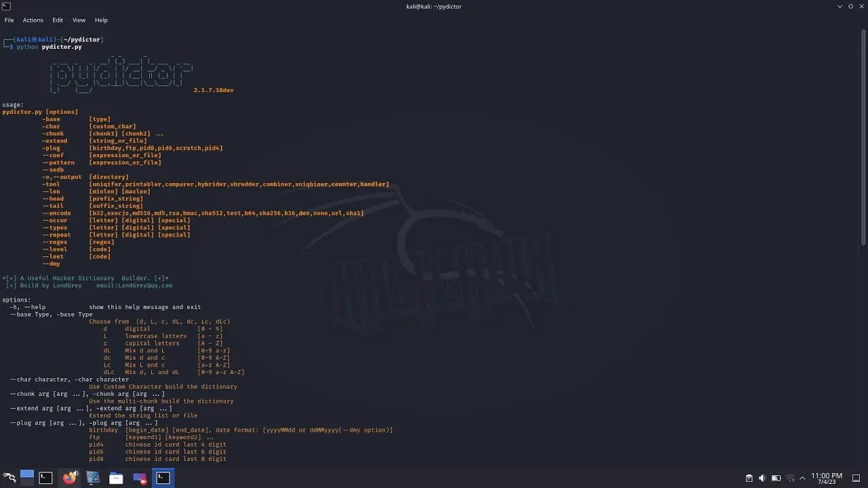This screenshot has height=488, width=868.
Task: Open the Actions menu
Action: (x=33, y=20)
